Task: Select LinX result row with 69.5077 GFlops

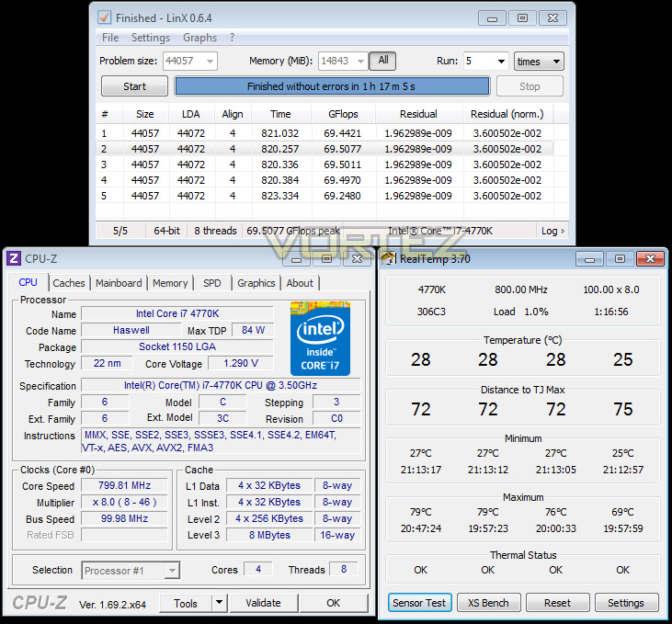Action: (325, 149)
